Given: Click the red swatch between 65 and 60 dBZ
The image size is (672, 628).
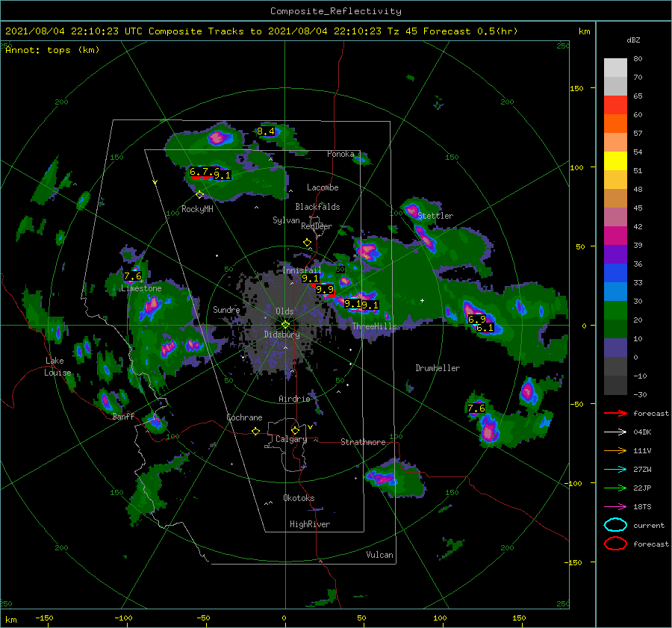Looking at the screenshot, I should 615,105.
